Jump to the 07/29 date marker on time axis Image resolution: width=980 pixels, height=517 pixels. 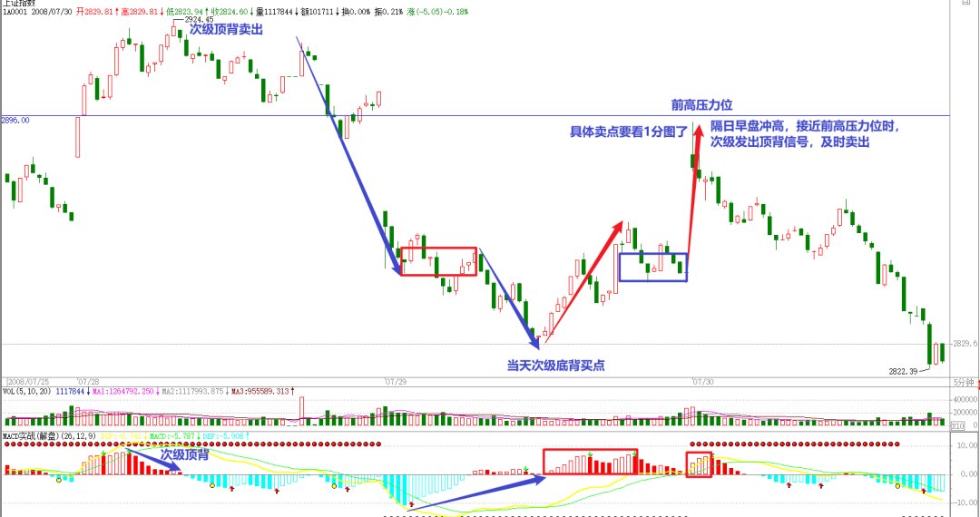tap(395, 382)
